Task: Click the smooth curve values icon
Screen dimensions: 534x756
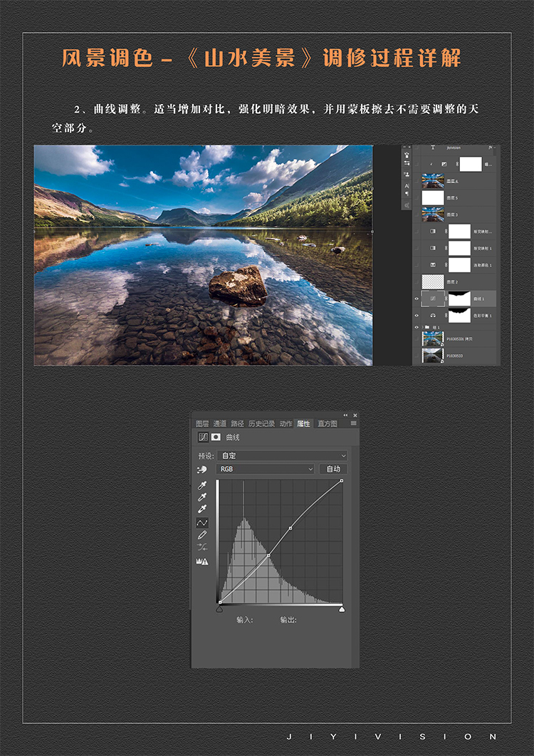Action: click(202, 547)
